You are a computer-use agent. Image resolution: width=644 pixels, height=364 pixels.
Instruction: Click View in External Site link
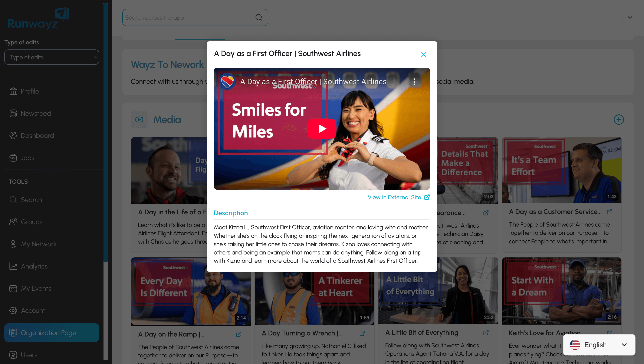pyautogui.click(x=398, y=197)
